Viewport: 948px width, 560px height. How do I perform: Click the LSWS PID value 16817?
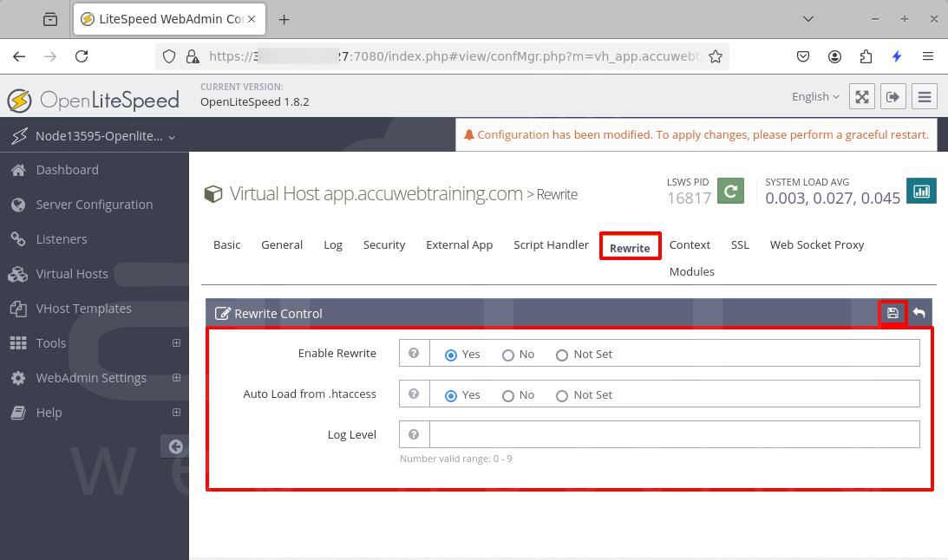click(689, 199)
